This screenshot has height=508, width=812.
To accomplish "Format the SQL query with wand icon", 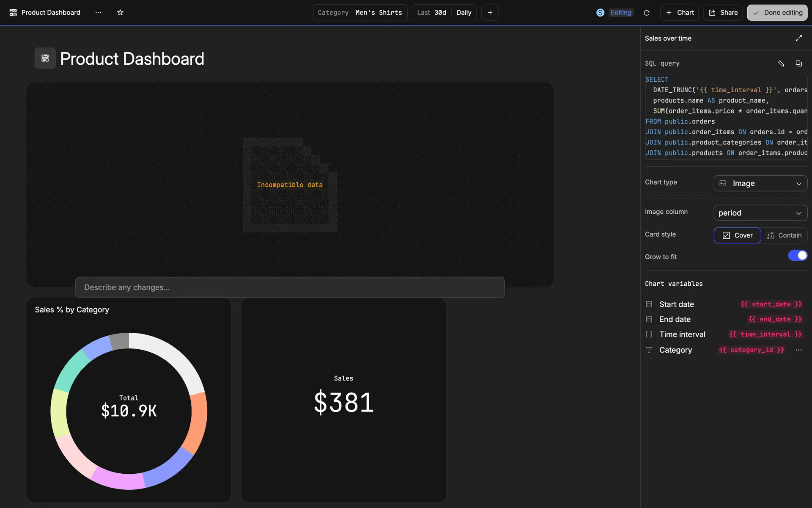I will [781, 63].
